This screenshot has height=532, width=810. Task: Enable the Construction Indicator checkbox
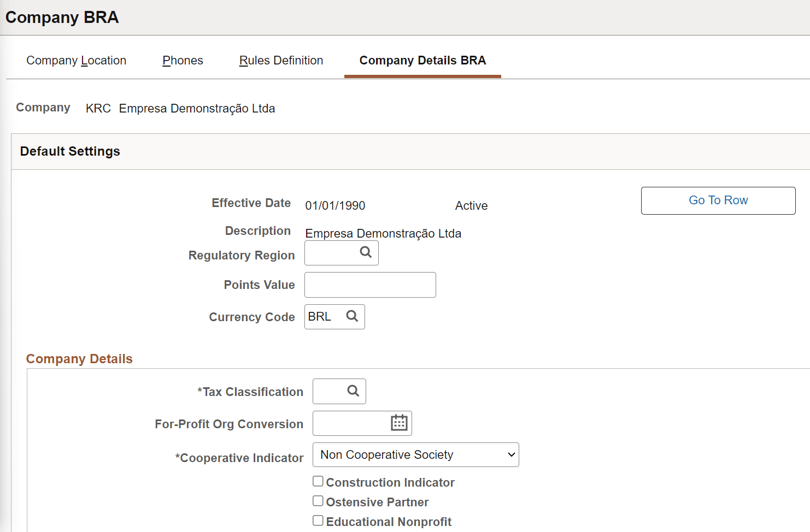pos(318,481)
